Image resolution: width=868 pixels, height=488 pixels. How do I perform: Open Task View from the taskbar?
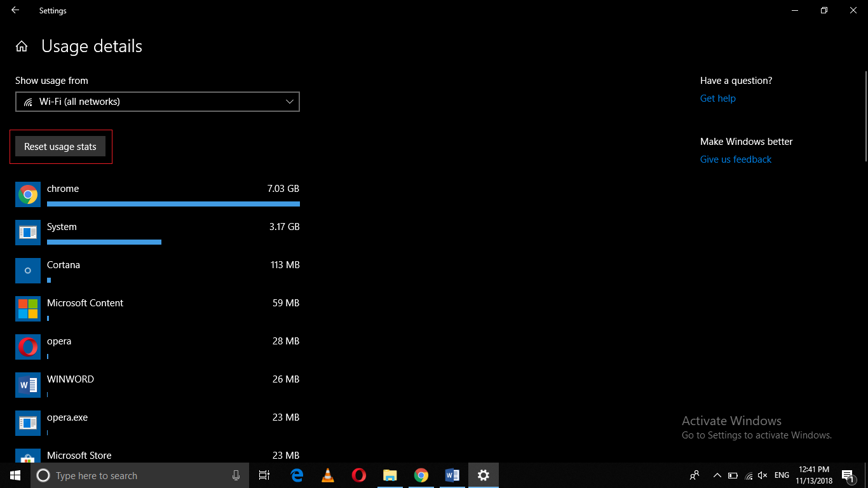[x=264, y=475]
